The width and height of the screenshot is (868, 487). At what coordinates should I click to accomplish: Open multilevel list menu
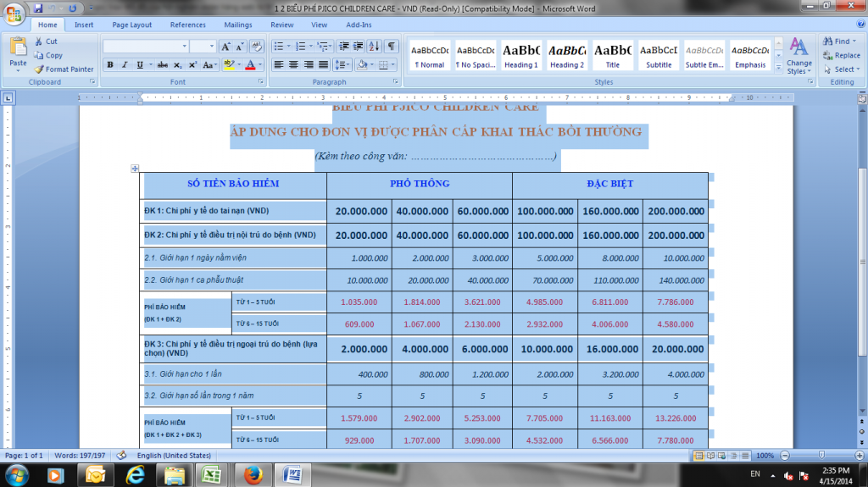tap(324, 47)
